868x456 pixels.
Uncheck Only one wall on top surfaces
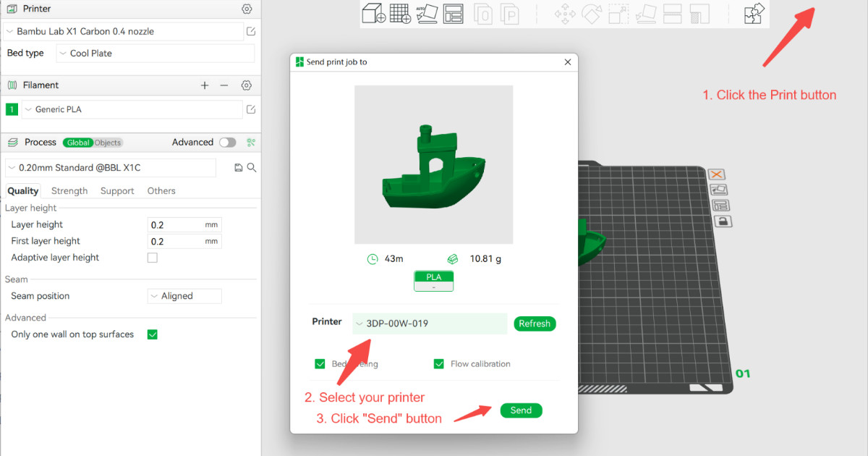(153, 334)
